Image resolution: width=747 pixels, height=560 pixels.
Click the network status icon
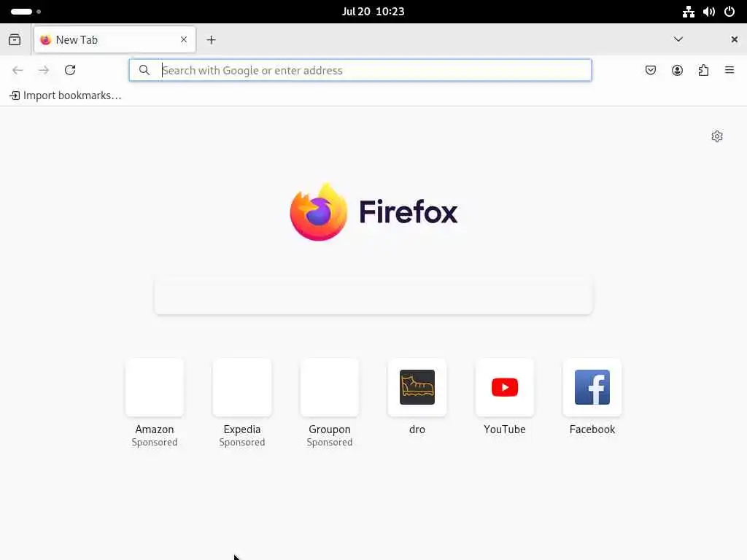[689, 12]
